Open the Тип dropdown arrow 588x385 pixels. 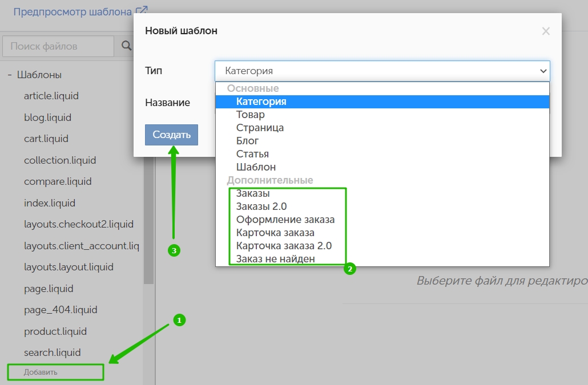(x=543, y=71)
